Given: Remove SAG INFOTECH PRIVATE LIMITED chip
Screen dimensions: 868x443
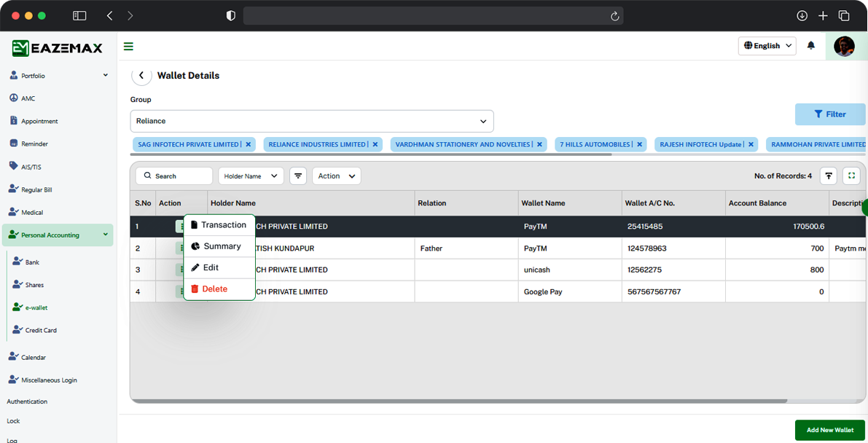Looking at the screenshot, I should click(248, 144).
